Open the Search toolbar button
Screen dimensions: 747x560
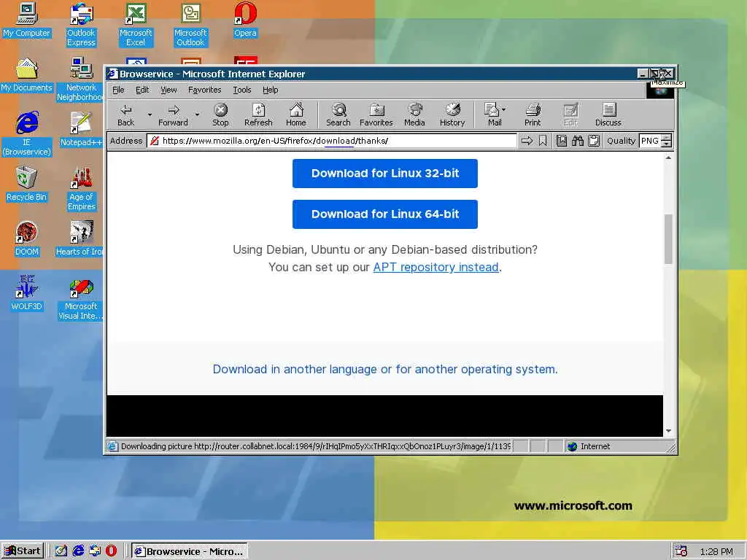click(338, 114)
